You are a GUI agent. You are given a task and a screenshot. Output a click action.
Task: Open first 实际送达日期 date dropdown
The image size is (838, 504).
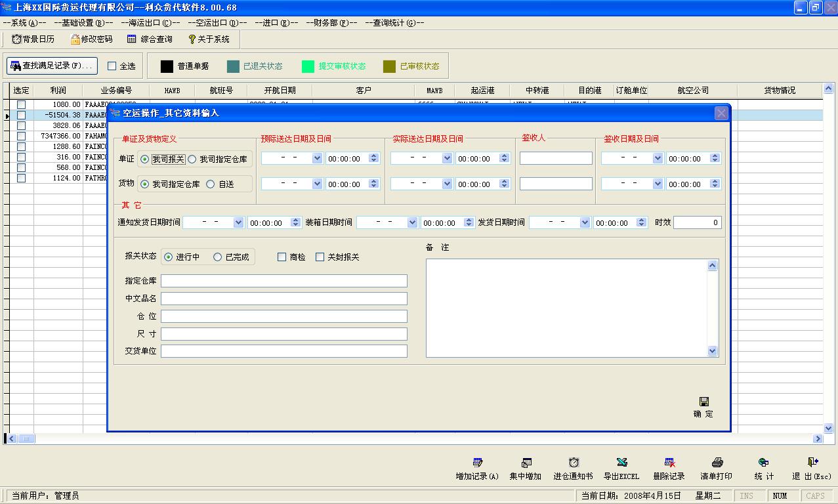447,158
